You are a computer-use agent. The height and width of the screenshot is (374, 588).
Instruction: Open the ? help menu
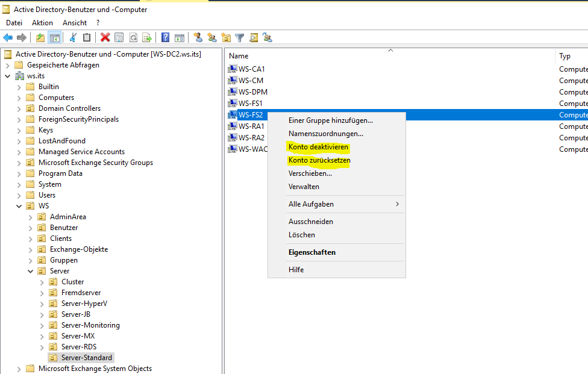(98, 23)
